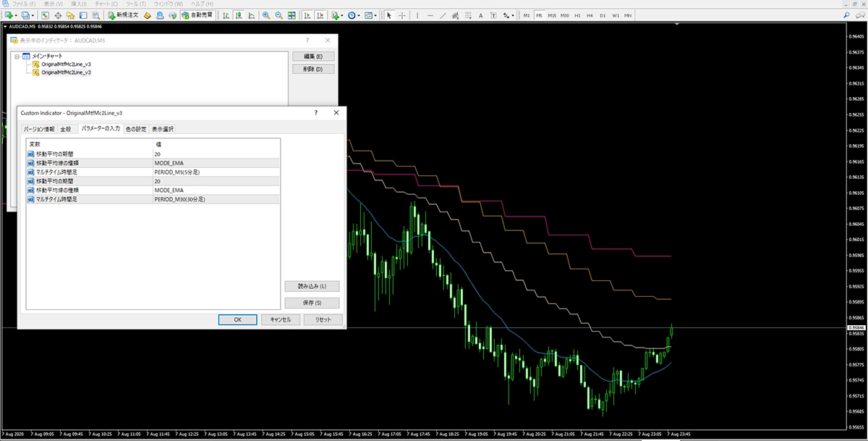The height and width of the screenshot is (441, 868).
Task: Switch chart to H1 timeframe
Action: point(577,15)
